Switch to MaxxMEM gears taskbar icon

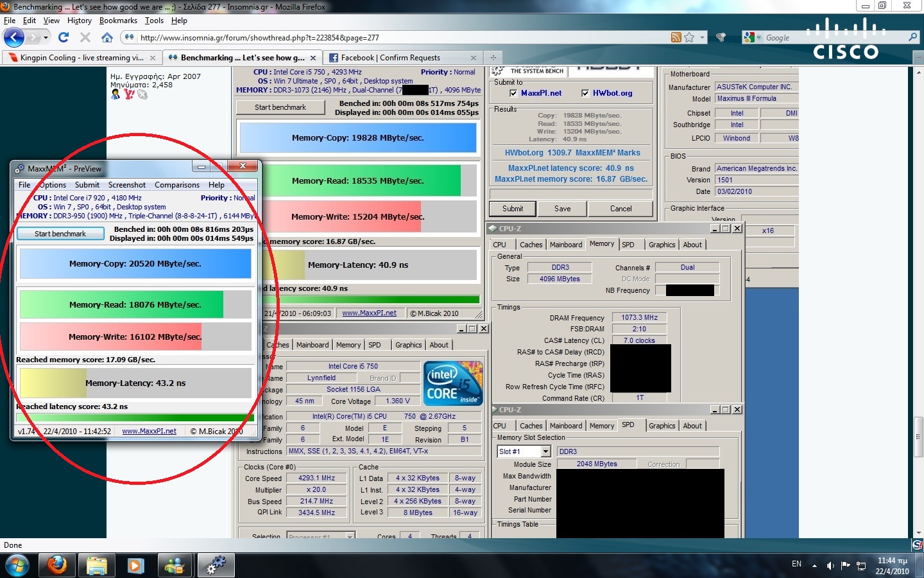click(x=216, y=566)
